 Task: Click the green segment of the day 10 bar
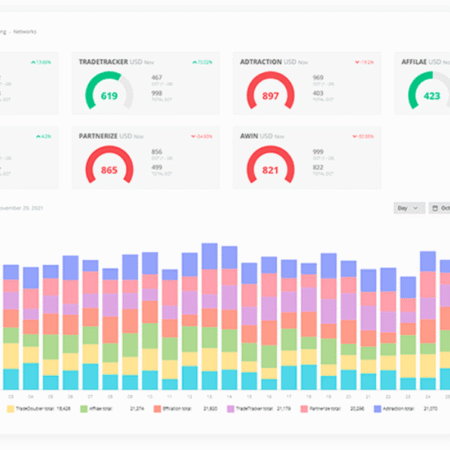click(150, 336)
